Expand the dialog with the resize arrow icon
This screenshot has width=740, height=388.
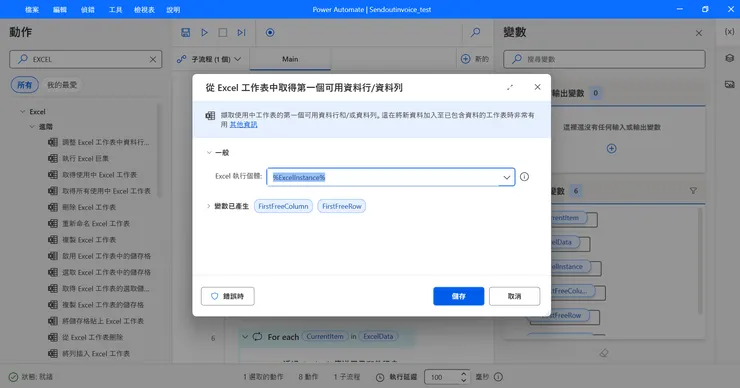point(510,87)
